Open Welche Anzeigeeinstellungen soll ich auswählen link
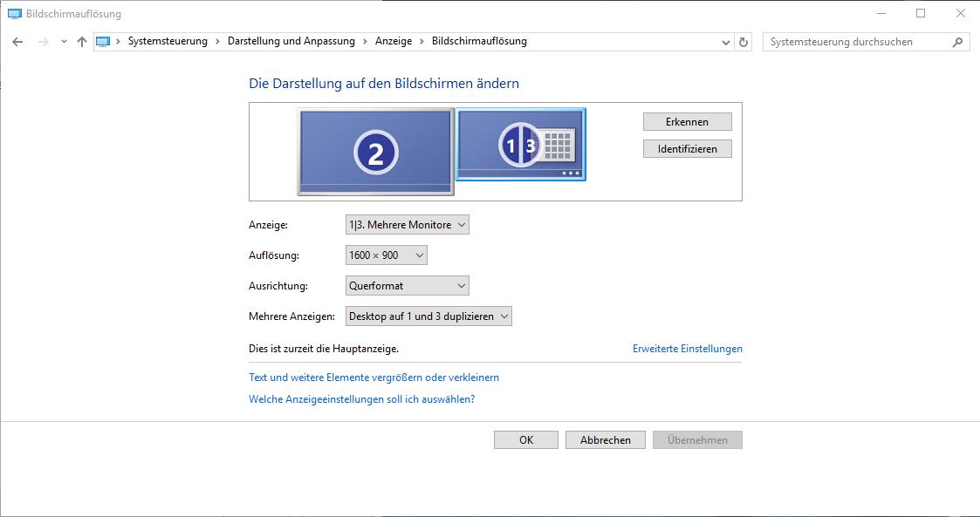Viewport: 980px width, 517px height. click(x=362, y=399)
